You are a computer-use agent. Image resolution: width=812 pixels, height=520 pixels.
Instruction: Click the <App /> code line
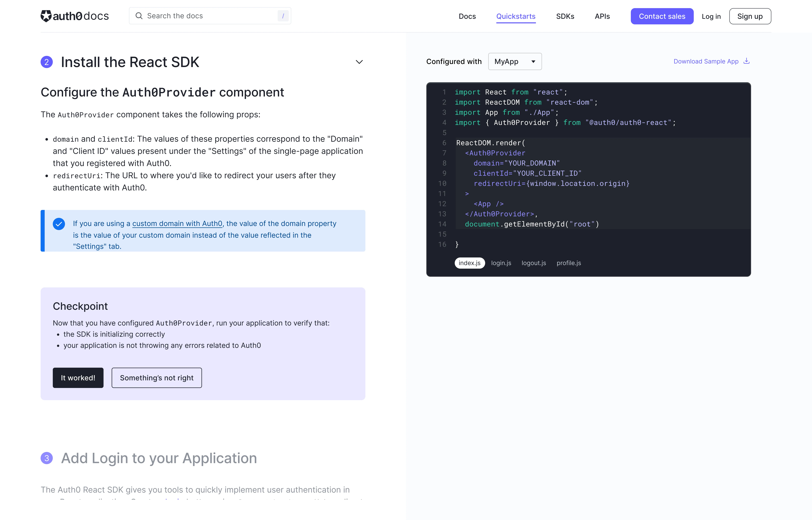[488, 204]
